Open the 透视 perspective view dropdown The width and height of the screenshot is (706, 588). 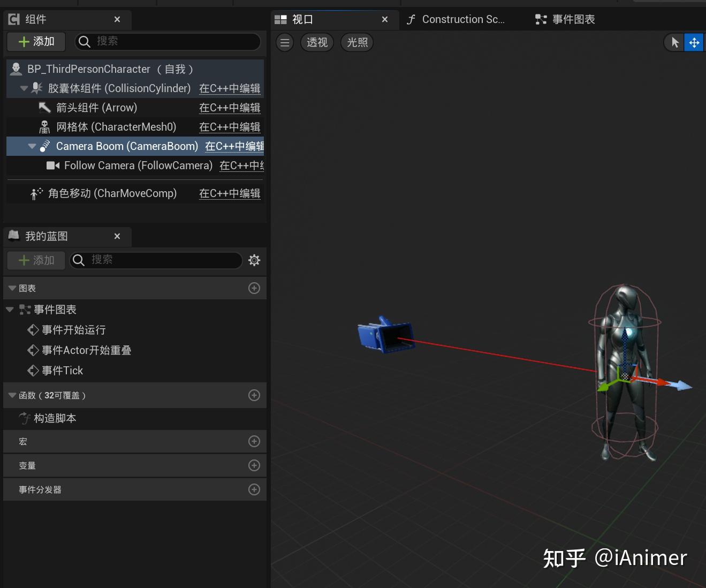(317, 42)
